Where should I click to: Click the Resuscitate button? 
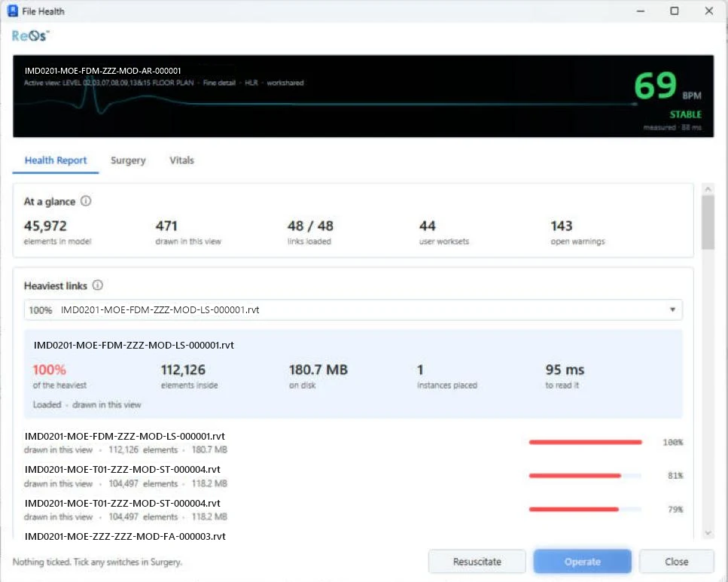click(477, 562)
